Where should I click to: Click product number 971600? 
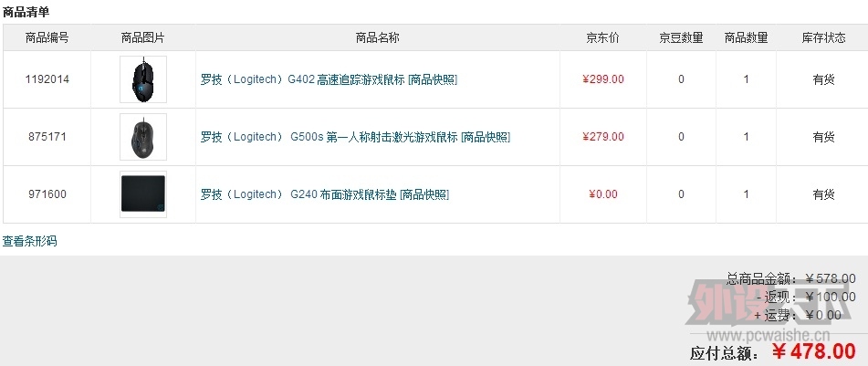(x=47, y=194)
